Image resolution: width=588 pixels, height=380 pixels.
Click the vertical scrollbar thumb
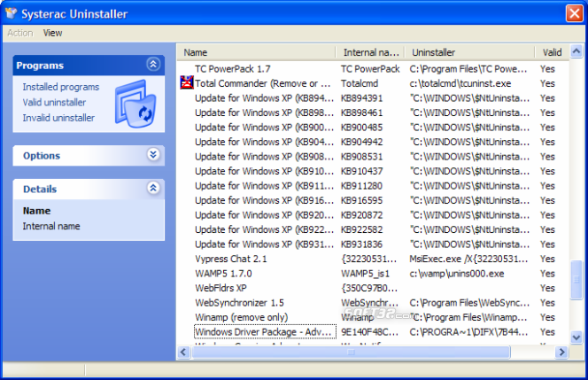point(576,280)
